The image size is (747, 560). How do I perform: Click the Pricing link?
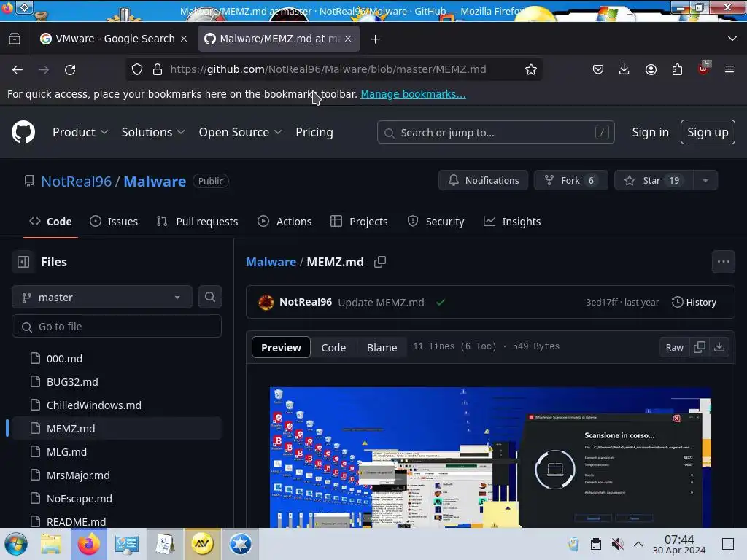pyautogui.click(x=314, y=132)
